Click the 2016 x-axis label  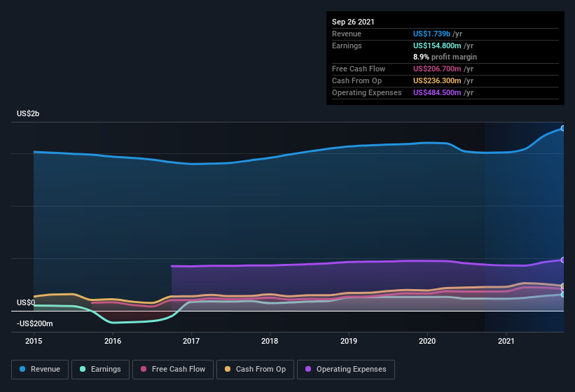coord(113,341)
